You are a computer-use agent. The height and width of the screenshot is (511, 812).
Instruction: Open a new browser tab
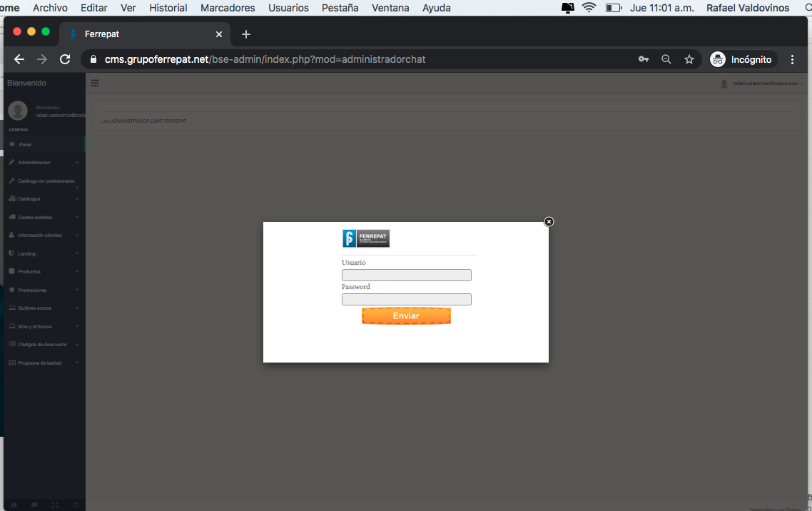click(x=246, y=34)
